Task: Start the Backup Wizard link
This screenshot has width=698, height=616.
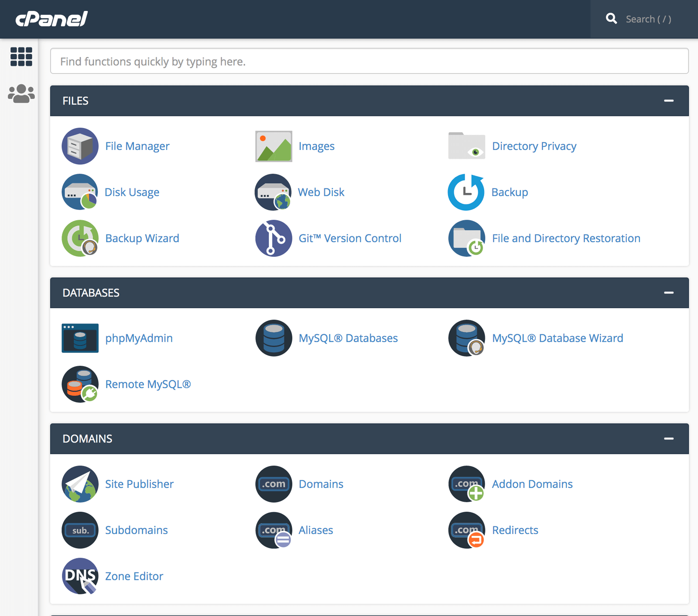Action: point(142,238)
